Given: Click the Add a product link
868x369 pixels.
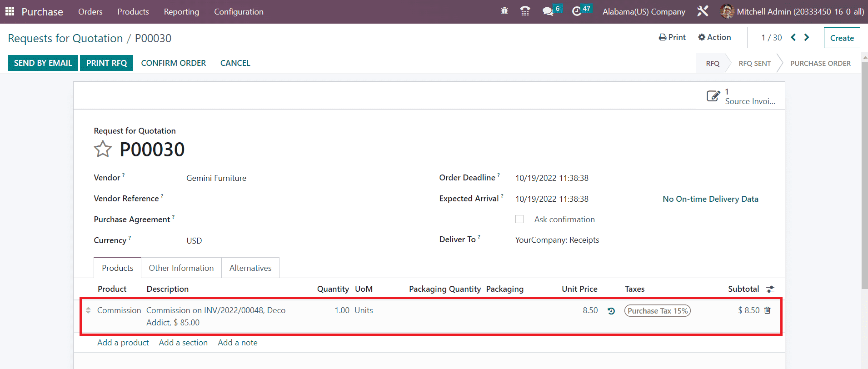Looking at the screenshot, I should (x=123, y=343).
